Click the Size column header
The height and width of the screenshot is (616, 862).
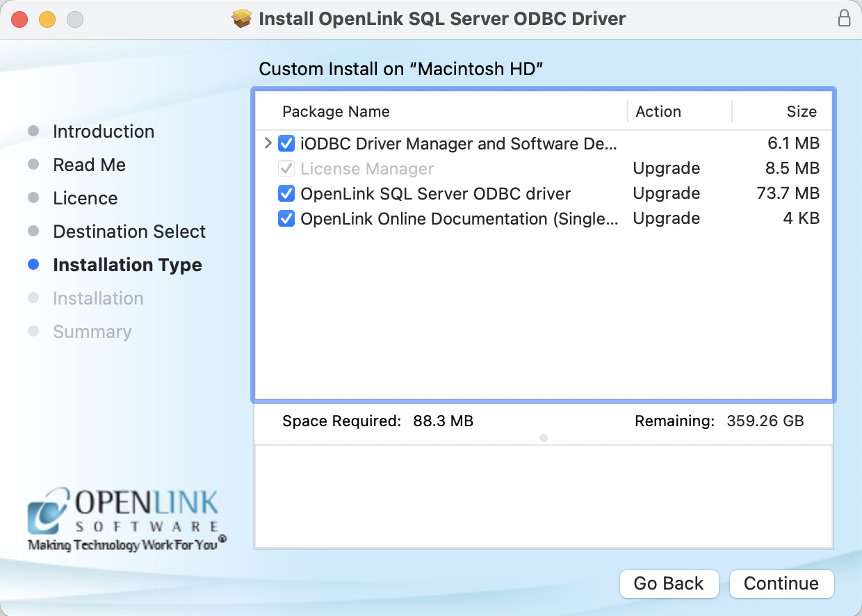801,112
